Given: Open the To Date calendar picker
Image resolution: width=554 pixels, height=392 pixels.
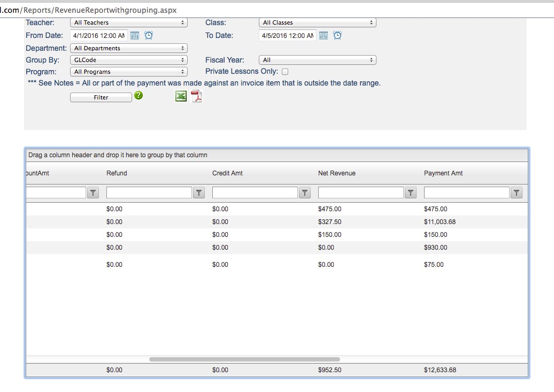Looking at the screenshot, I should (x=324, y=36).
